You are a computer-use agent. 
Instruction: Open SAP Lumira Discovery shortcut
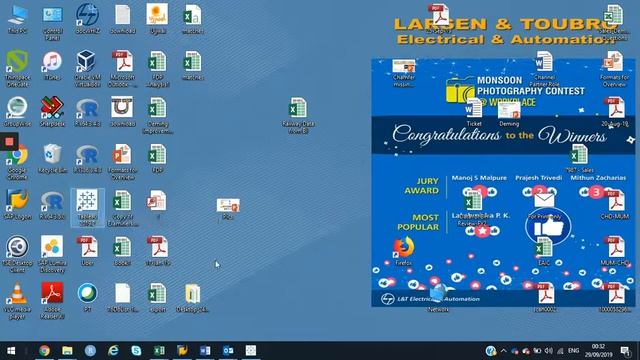coord(52,253)
